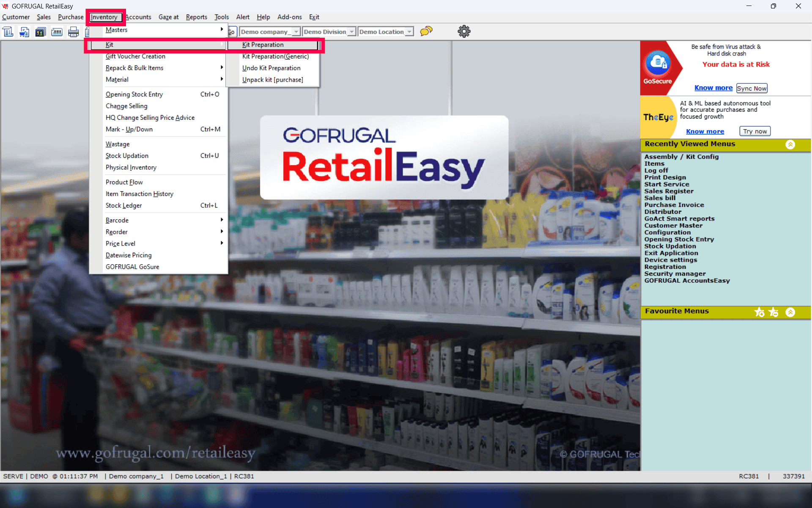Click TheEye Try now button
This screenshot has height=508, width=812.
pos(755,131)
